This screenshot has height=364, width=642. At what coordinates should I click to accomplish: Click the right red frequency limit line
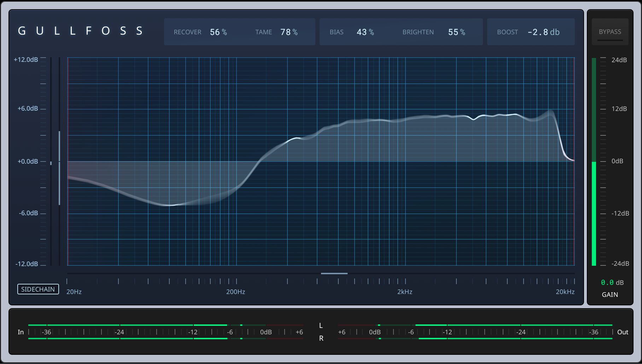coord(573,162)
